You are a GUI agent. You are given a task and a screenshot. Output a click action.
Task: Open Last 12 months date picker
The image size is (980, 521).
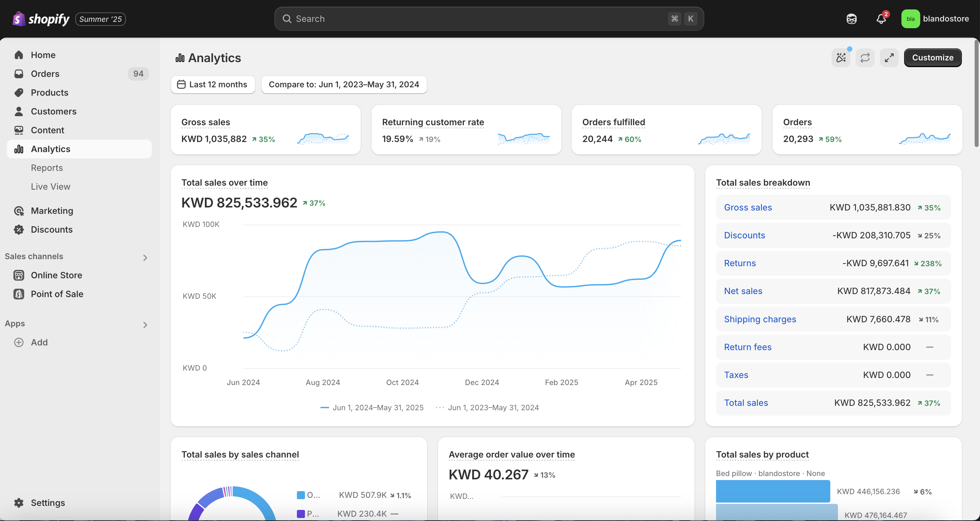tap(213, 84)
